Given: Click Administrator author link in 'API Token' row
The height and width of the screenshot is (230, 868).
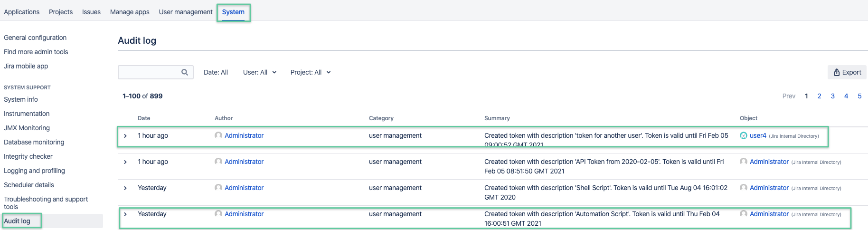Looking at the screenshot, I should [x=244, y=162].
